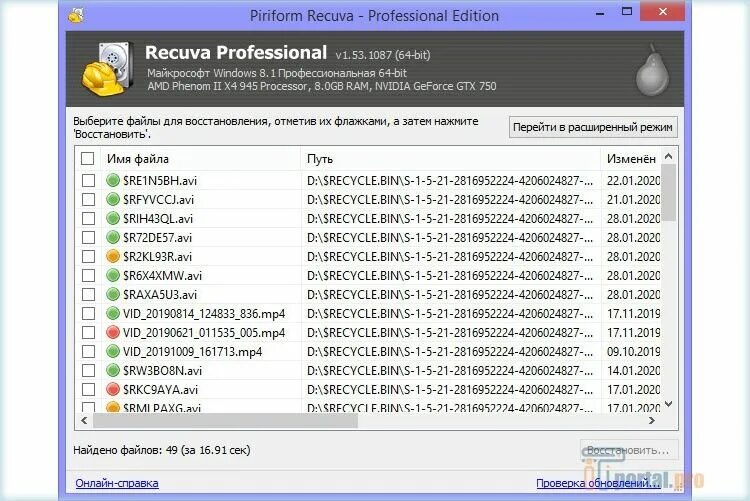The image size is (750, 501).
Task: Select file name $R6X4XMW.avi
Action: coord(163,276)
